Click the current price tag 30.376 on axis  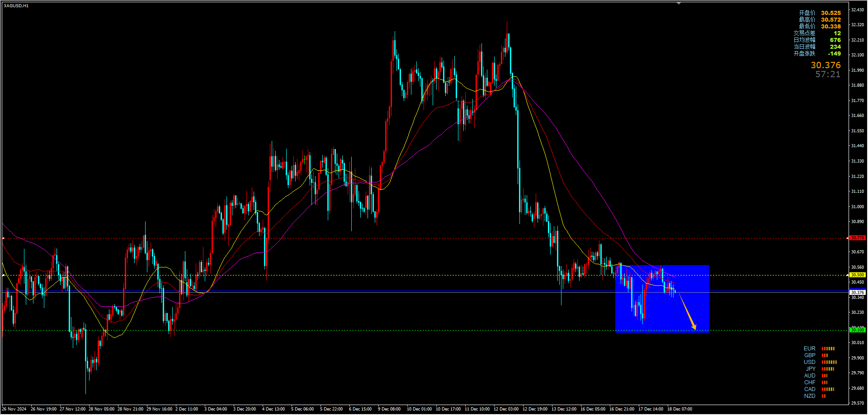point(857,293)
